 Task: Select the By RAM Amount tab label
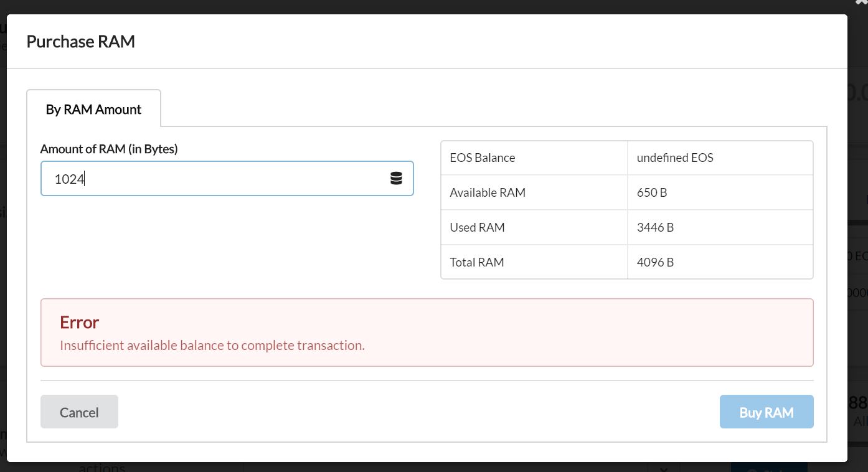click(x=93, y=109)
